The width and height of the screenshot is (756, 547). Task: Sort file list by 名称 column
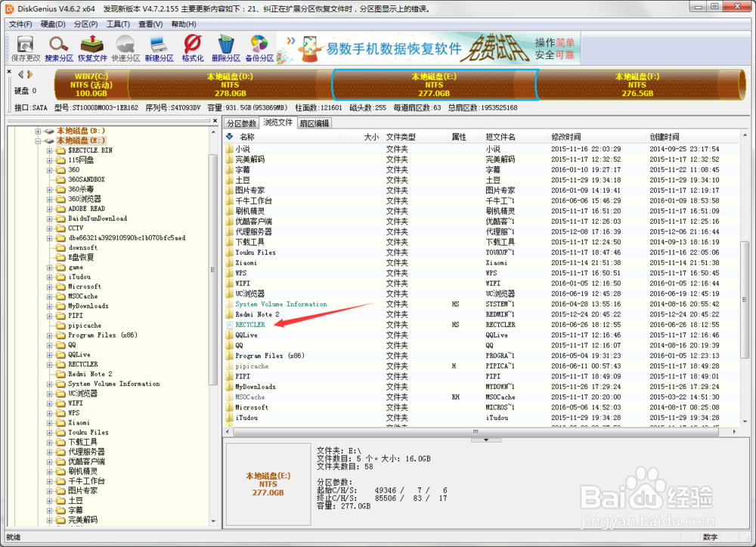283,137
